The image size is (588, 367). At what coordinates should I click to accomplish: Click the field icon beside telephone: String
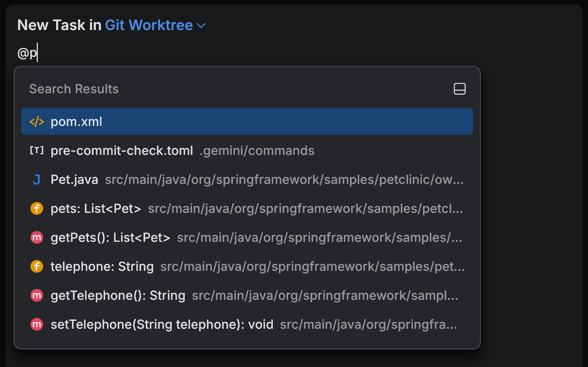pyautogui.click(x=37, y=266)
